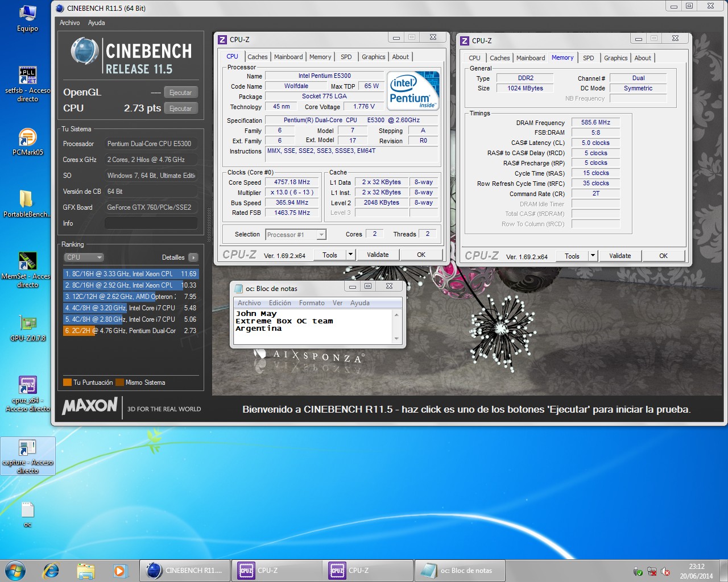Open Ver menu in Bloc de notas
Viewport: 728px width, 582px height.
point(337,303)
